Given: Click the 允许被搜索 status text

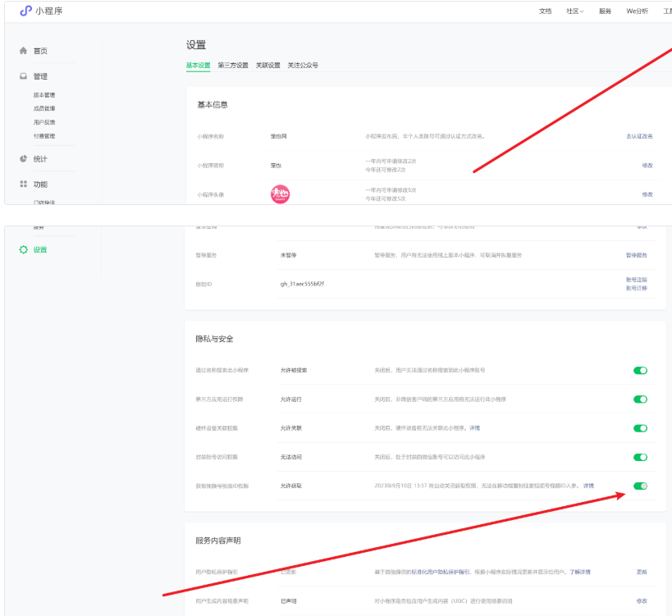Looking at the screenshot, I should point(294,370).
